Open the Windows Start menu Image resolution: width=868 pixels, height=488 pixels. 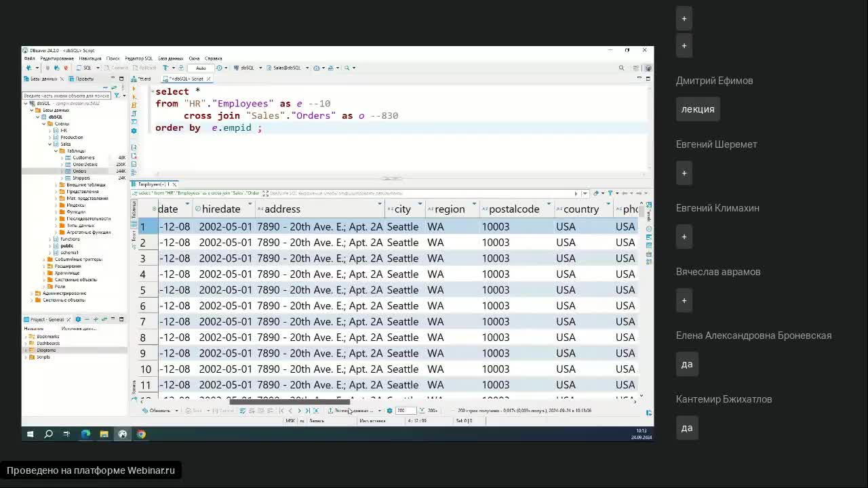[x=30, y=434]
